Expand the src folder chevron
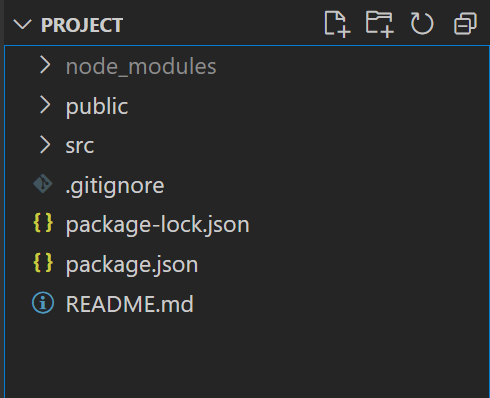Image resolution: width=490 pixels, height=398 pixels. (45, 145)
